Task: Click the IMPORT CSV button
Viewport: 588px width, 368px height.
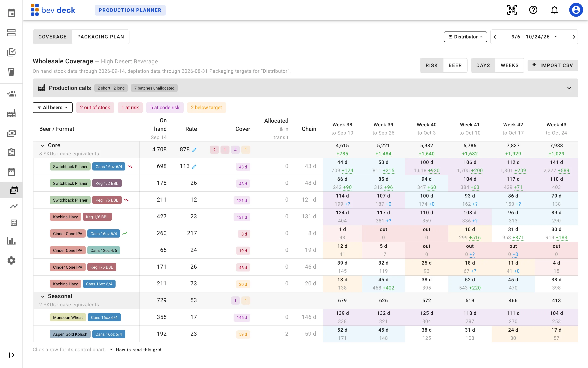Action: tap(552, 65)
